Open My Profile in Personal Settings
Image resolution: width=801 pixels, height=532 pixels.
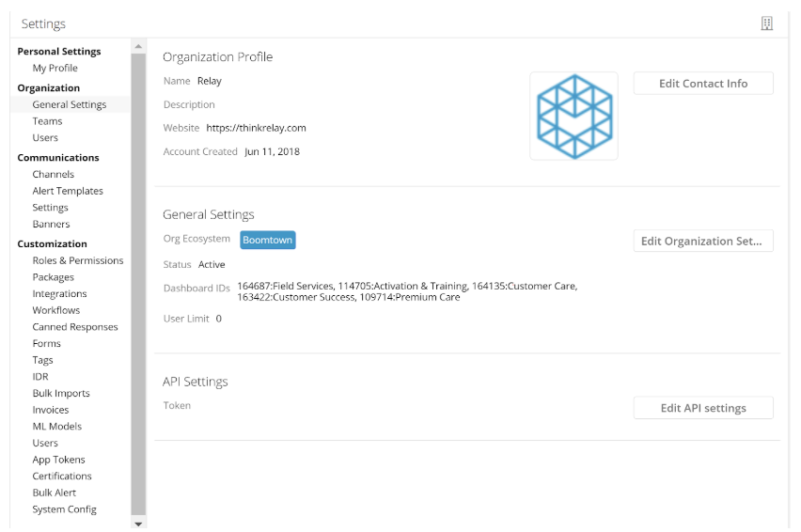55,68
